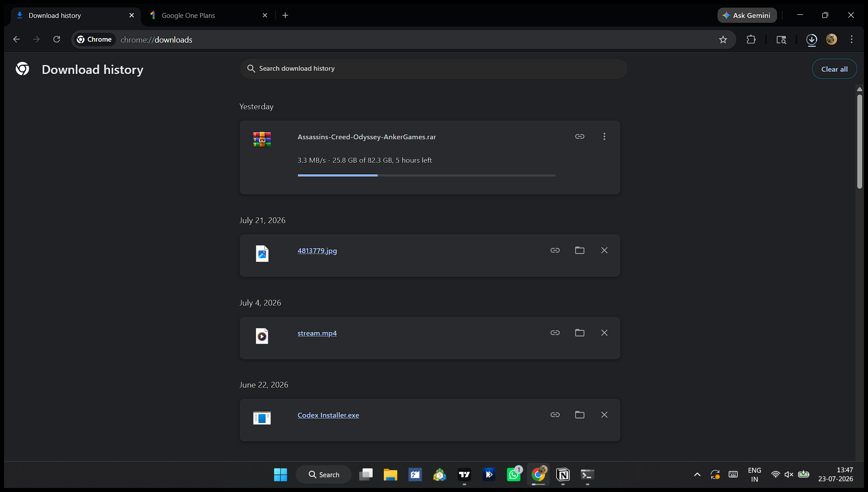868x492 pixels.
Task: Open the Codex Installer.exe file link
Action: (x=328, y=415)
